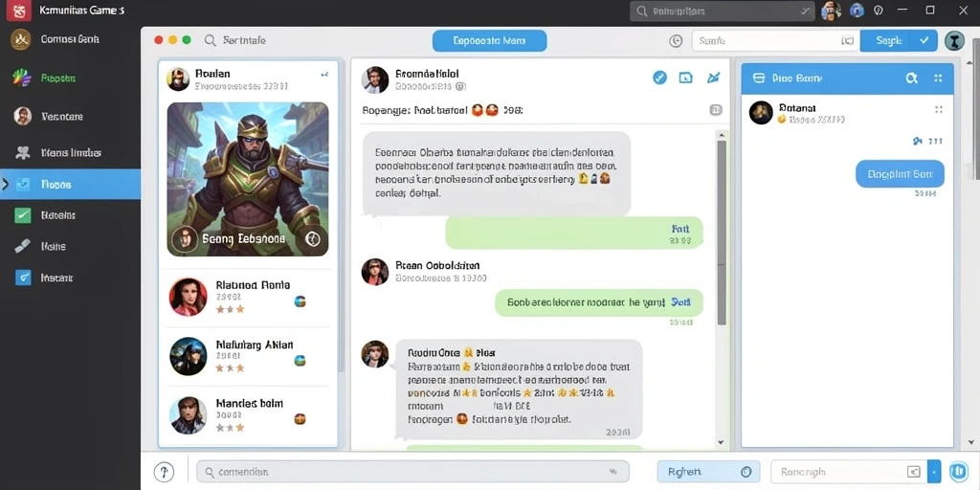Open the Rsan Oobolditen sender avatar
The image size is (980, 490).
375,272
